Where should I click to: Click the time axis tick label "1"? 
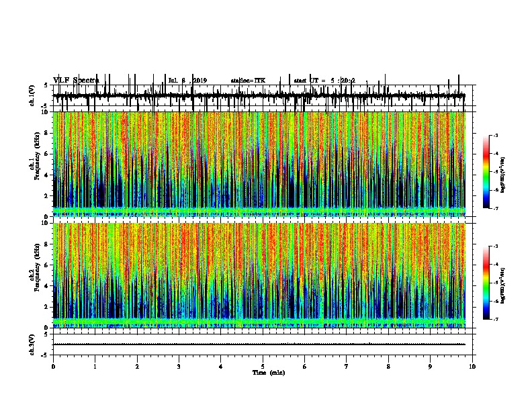coord(95,367)
